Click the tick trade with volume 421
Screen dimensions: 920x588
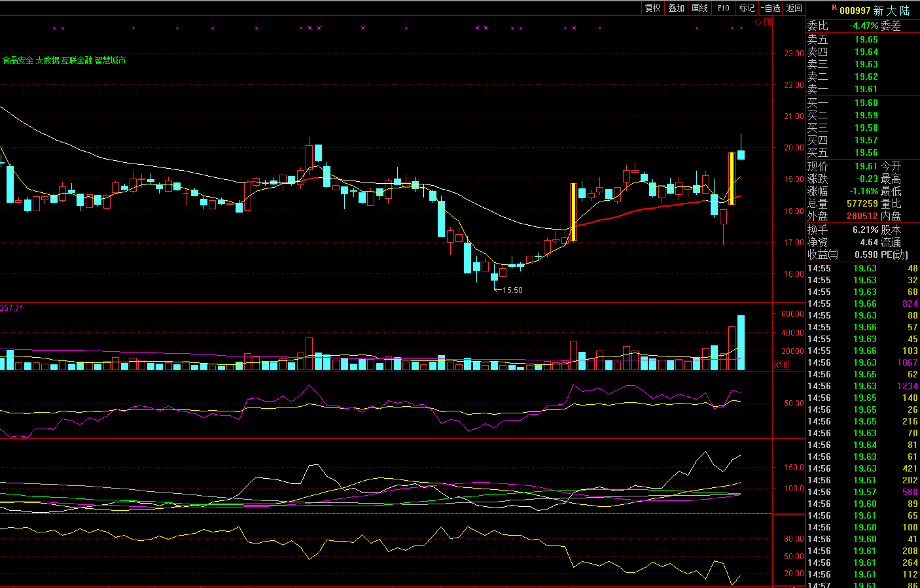(862, 468)
